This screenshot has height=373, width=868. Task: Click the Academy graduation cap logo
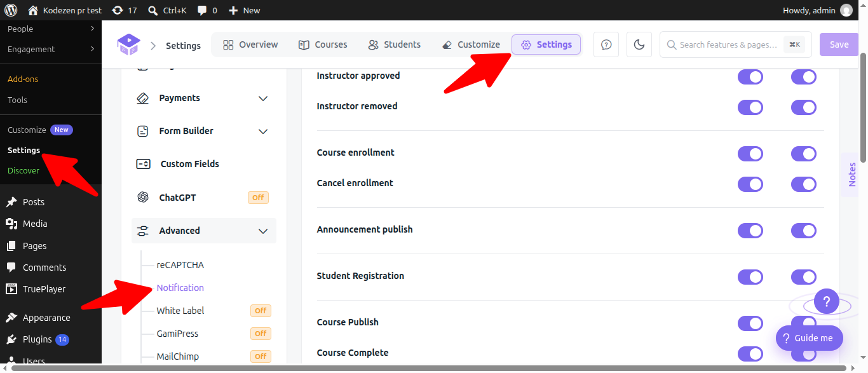point(128,44)
